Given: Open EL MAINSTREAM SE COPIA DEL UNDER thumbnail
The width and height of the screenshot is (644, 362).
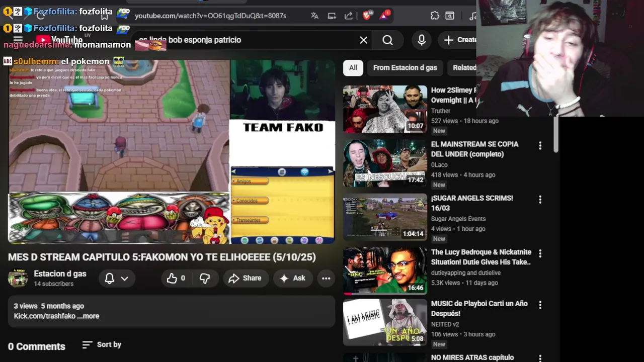Looking at the screenshot, I should [x=385, y=163].
